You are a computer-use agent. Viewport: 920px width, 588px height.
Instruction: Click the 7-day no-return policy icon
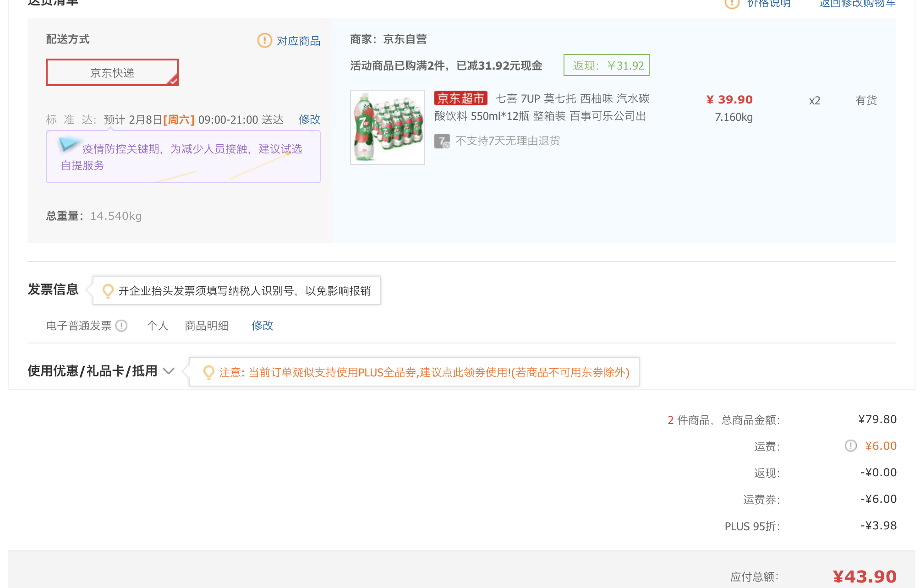coord(442,141)
